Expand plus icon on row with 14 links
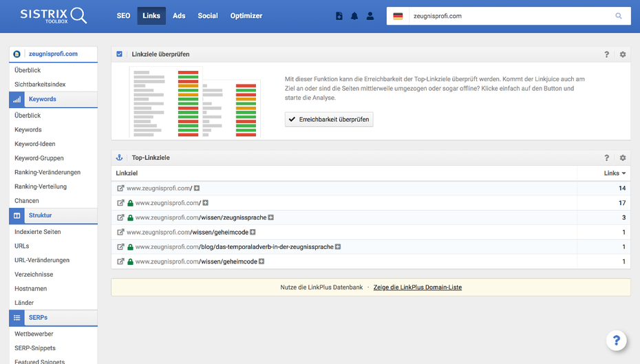The image size is (640, 364). [197, 188]
